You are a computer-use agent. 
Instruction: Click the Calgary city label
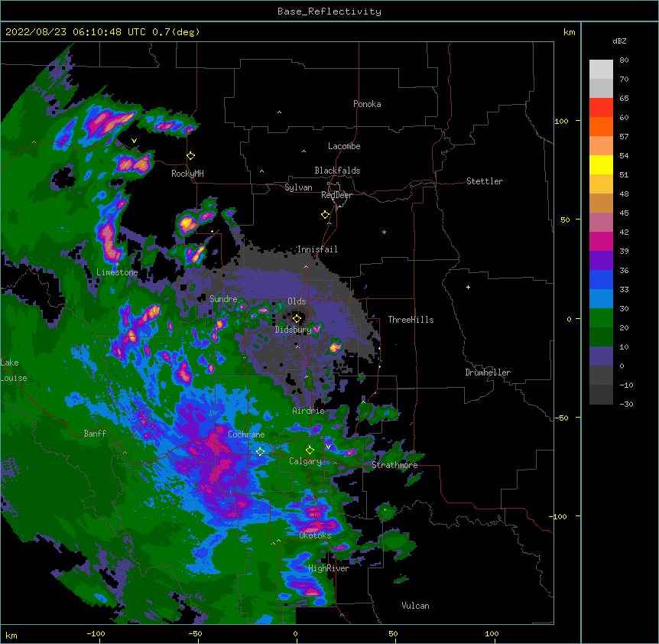[x=305, y=461]
